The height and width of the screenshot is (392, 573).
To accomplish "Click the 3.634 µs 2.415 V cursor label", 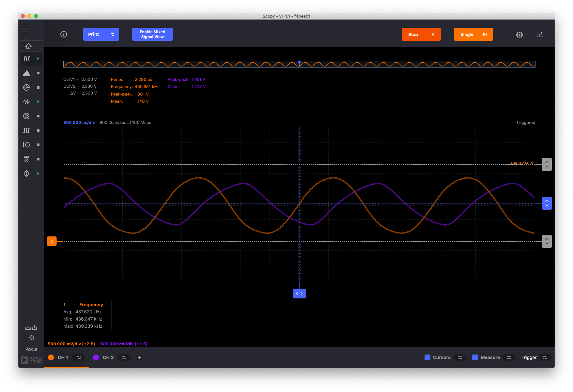I will (521, 163).
